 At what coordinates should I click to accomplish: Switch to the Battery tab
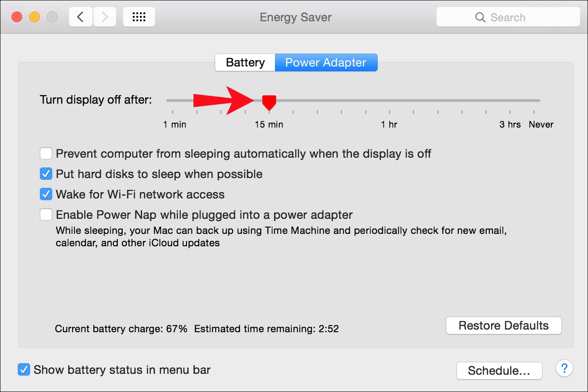pos(245,62)
